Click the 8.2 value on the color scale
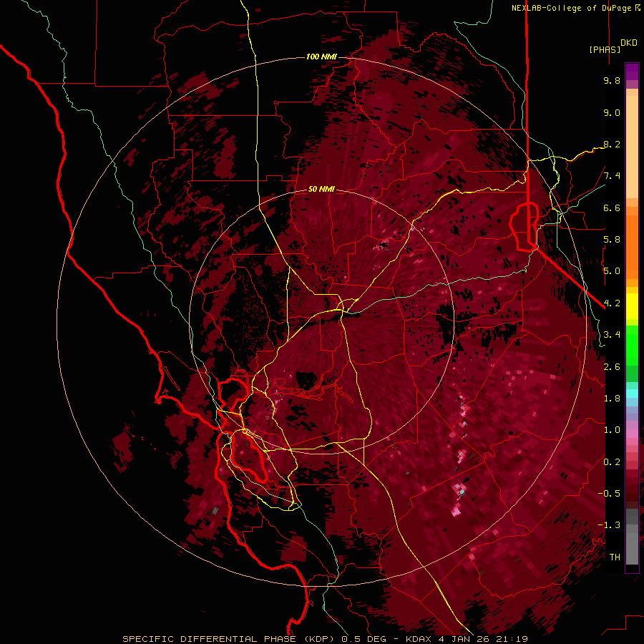This screenshot has width=644, height=644. (612, 144)
